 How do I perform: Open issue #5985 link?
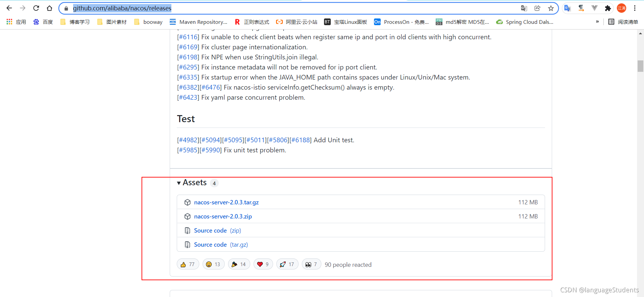(x=188, y=150)
